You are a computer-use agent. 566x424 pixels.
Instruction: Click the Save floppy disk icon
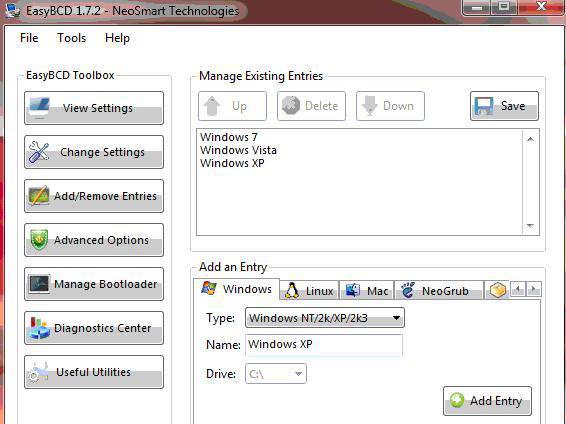(484, 106)
